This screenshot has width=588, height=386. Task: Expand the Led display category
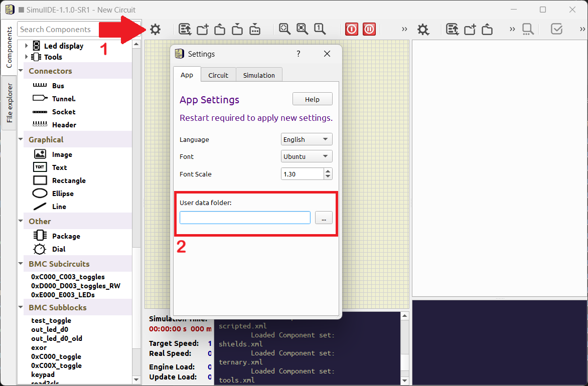point(27,46)
